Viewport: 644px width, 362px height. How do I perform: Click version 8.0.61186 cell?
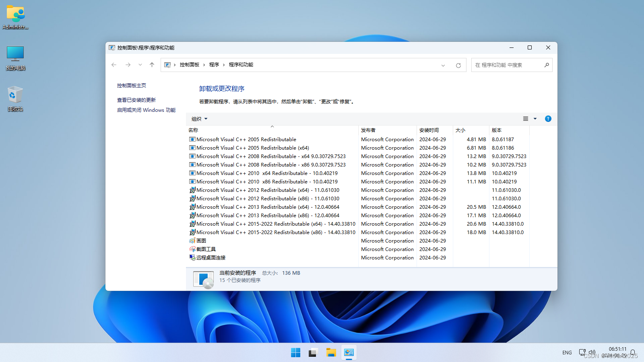pos(503,148)
